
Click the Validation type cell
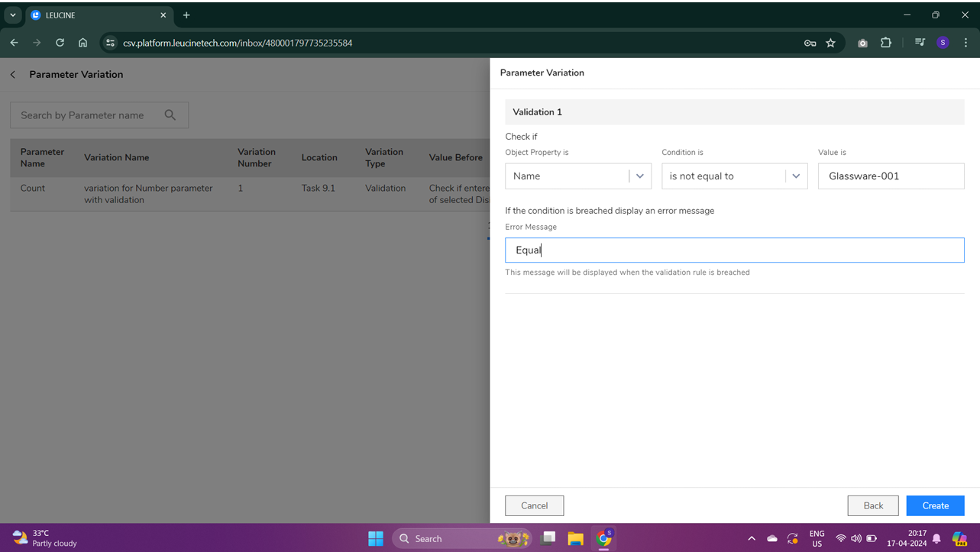coord(386,188)
